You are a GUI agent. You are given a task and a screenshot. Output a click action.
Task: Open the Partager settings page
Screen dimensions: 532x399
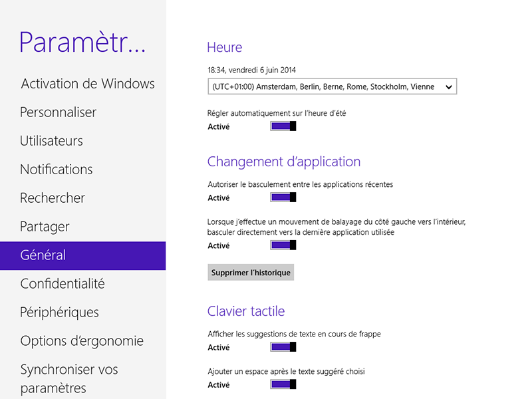click(x=45, y=227)
